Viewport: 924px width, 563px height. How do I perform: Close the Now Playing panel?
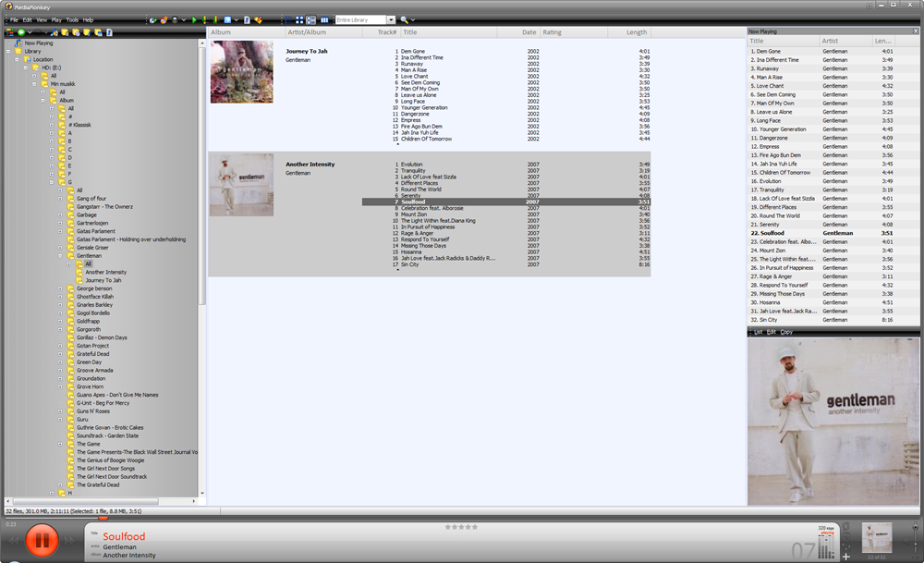(915, 31)
